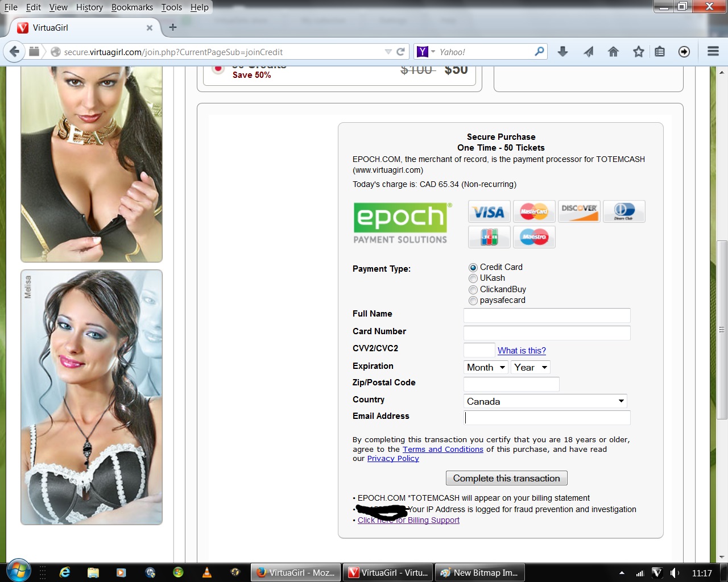This screenshot has width=728, height=582.
Task: Click the page vertical scrollbar thumb
Action: pyautogui.click(x=722, y=330)
